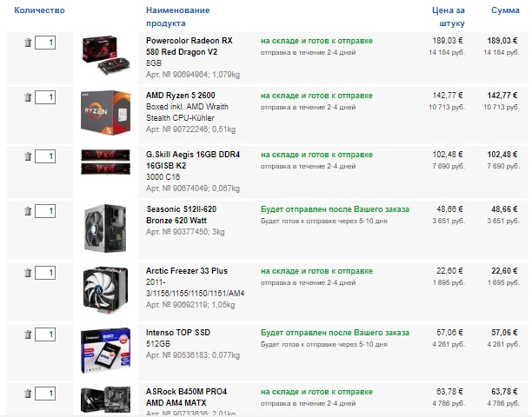The height and width of the screenshot is (417, 532).
Task: View the Ryzen 5 box thumbnail
Action: pos(106,113)
